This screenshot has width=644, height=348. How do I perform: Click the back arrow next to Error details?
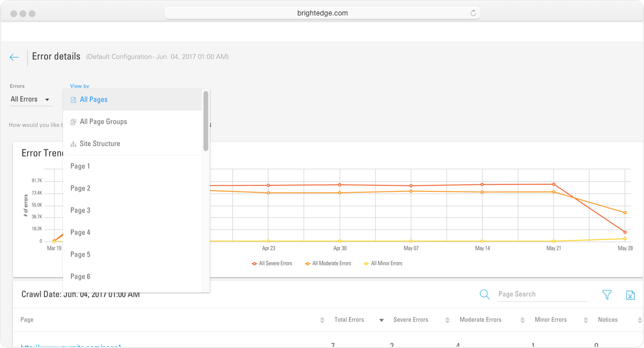tap(14, 57)
